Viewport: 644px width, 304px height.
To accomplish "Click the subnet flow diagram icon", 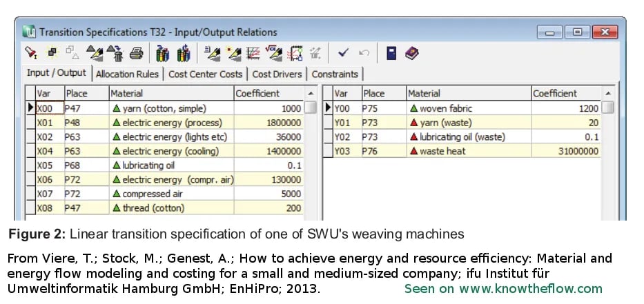I will click(x=295, y=53).
